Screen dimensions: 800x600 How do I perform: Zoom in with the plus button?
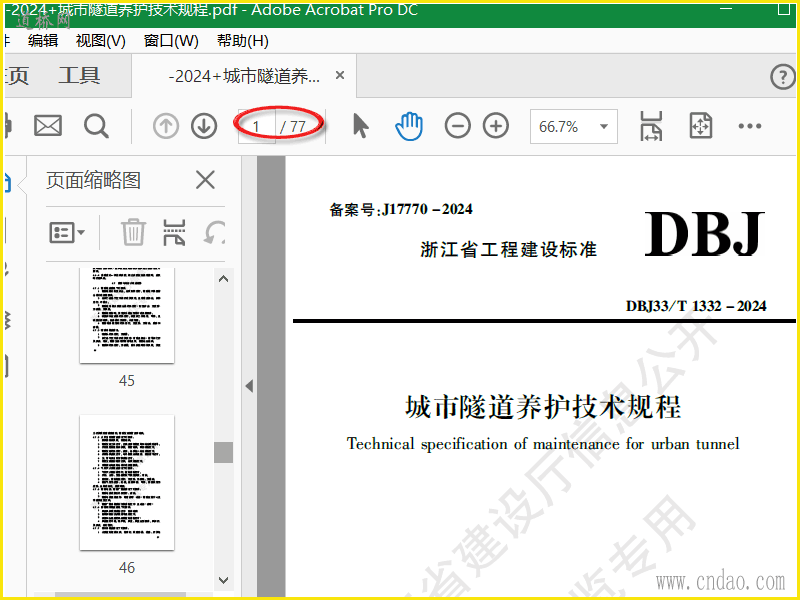tap(496, 126)
